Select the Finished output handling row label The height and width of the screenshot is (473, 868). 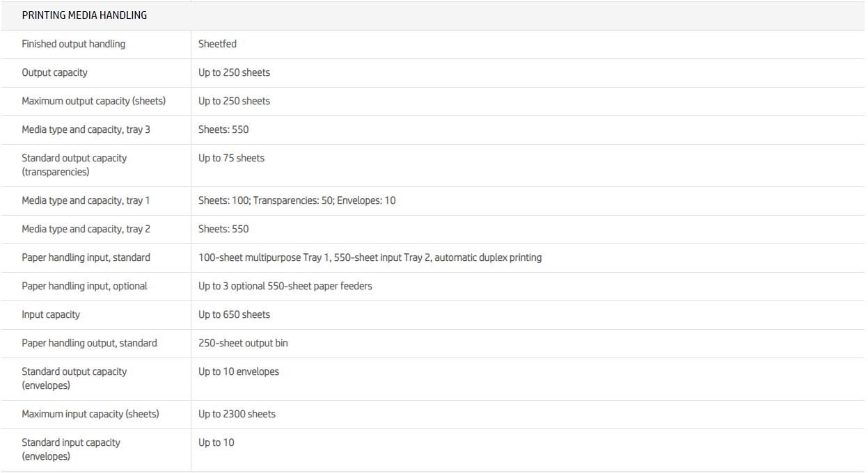(73, 44)
